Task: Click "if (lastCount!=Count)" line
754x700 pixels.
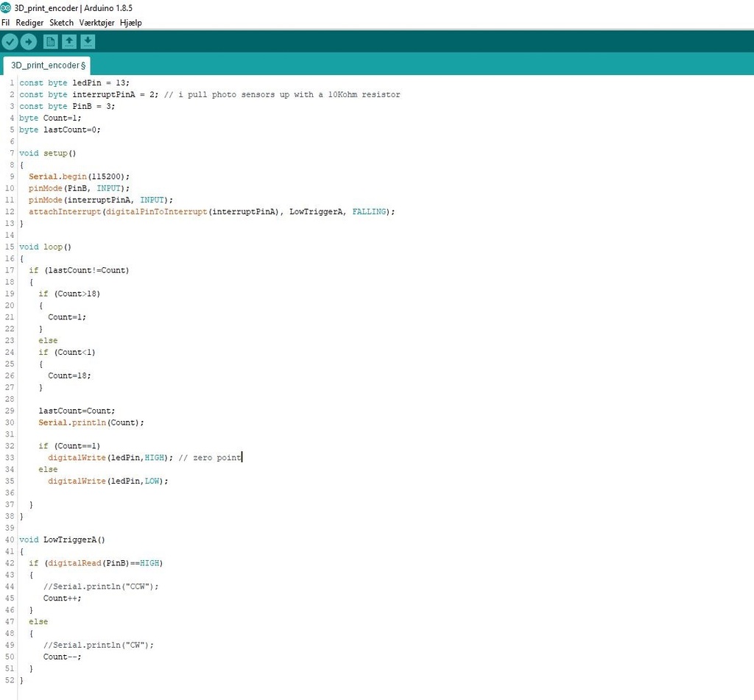Action: point(80,270)
